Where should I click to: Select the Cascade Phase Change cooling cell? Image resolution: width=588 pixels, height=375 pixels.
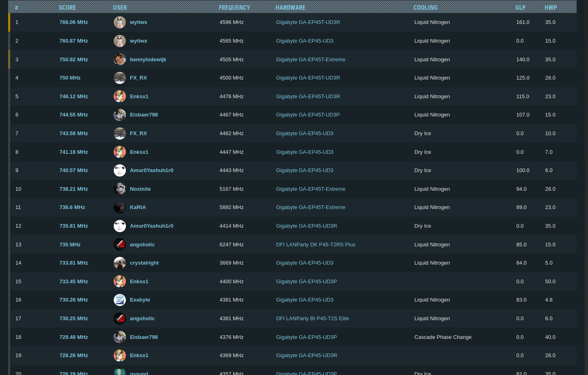[443, 337]
